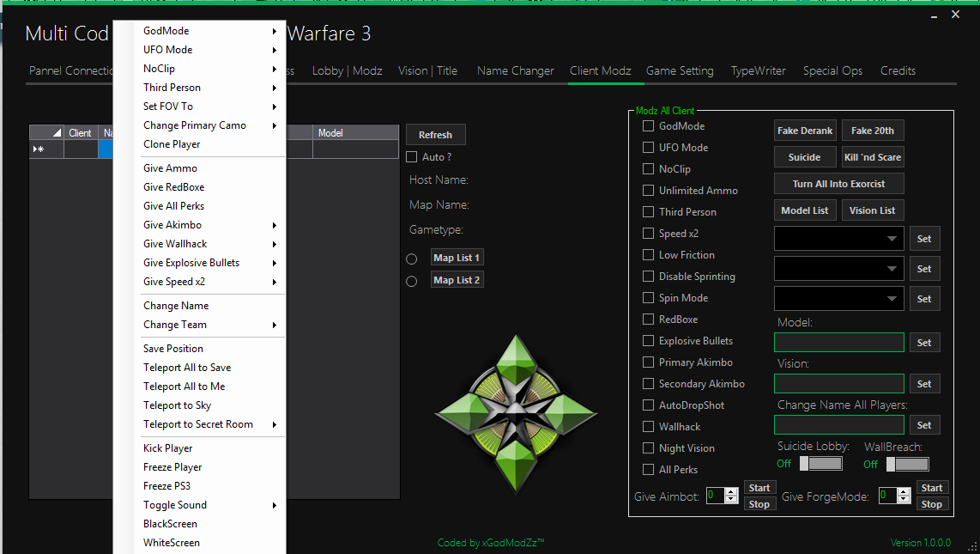The height and width of the screenshot is (554, 980).
Task: Tick the UFO Mode checkbox
Action: click(649, 148)
